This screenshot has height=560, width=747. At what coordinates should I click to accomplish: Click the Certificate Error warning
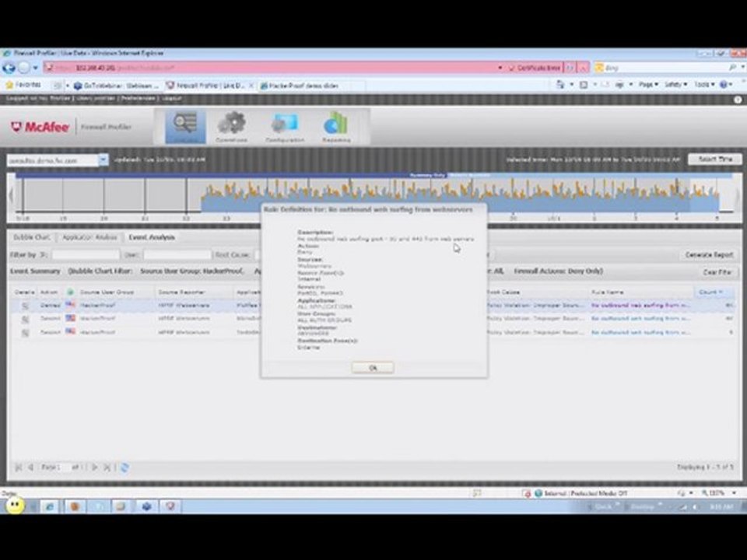point(535,68)
